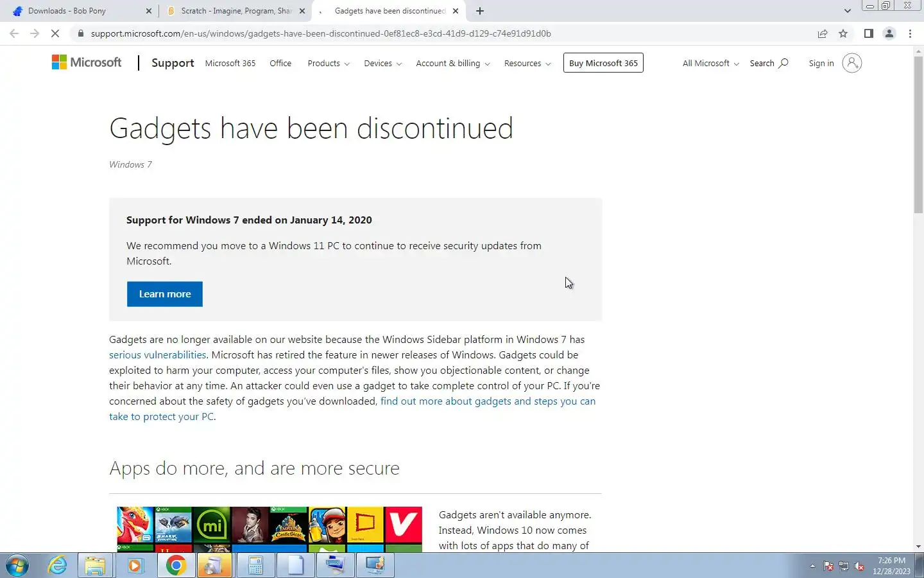Click browser forward arrow
924x578 pixels.
pos(35,33)
